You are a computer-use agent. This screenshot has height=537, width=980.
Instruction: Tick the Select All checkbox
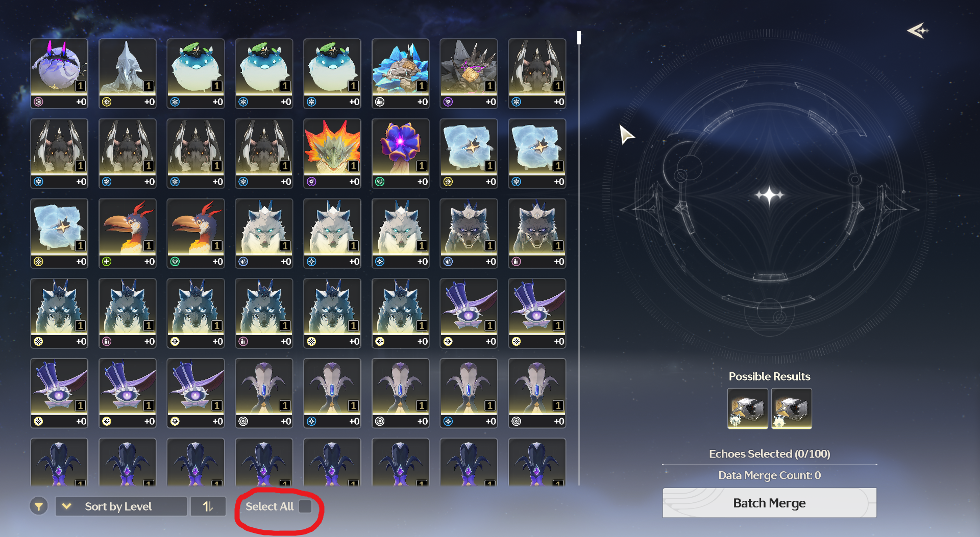pos(305,506)
